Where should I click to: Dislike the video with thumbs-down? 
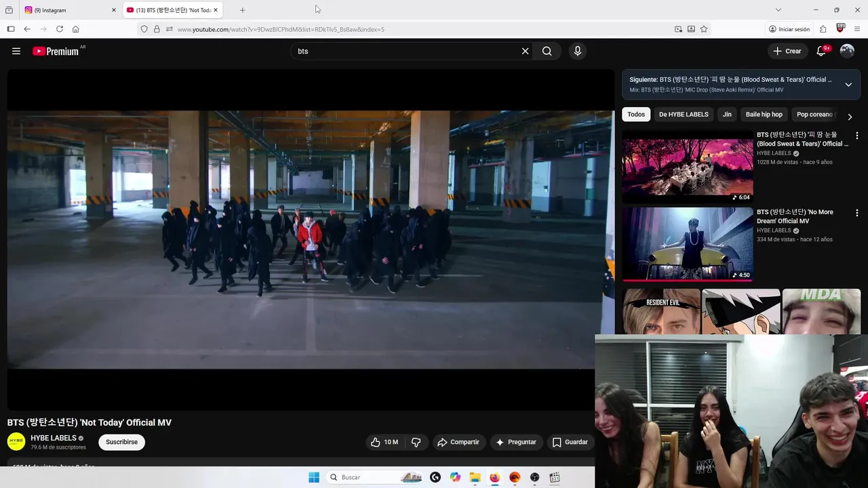click(416, 442)
